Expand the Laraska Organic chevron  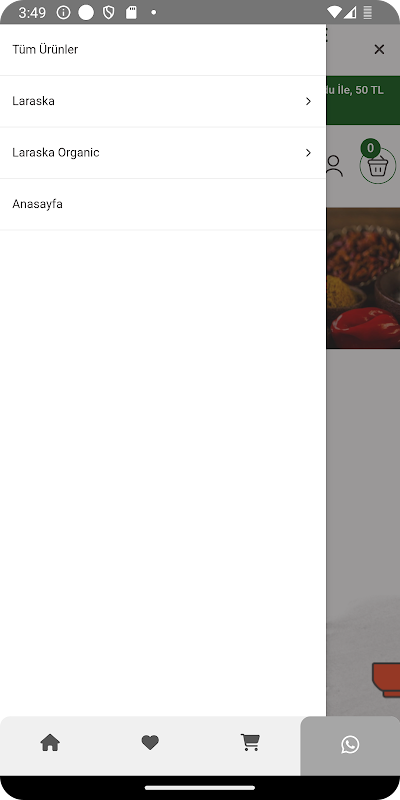tap(308, 153)
